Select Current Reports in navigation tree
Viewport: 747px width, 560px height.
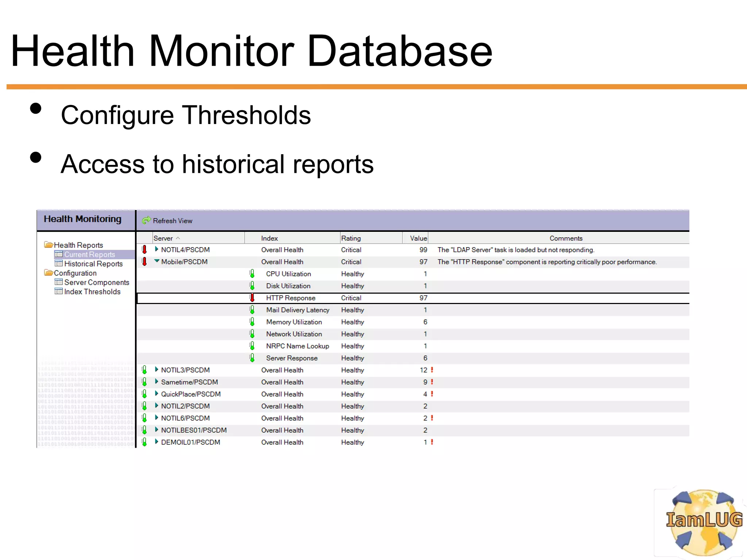[90, 254]
